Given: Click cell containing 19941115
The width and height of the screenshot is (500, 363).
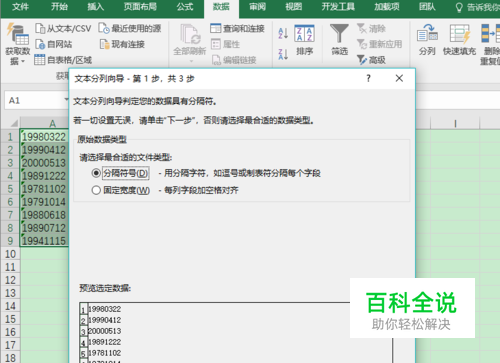Looking at the screenshot, I should [44, 241].
